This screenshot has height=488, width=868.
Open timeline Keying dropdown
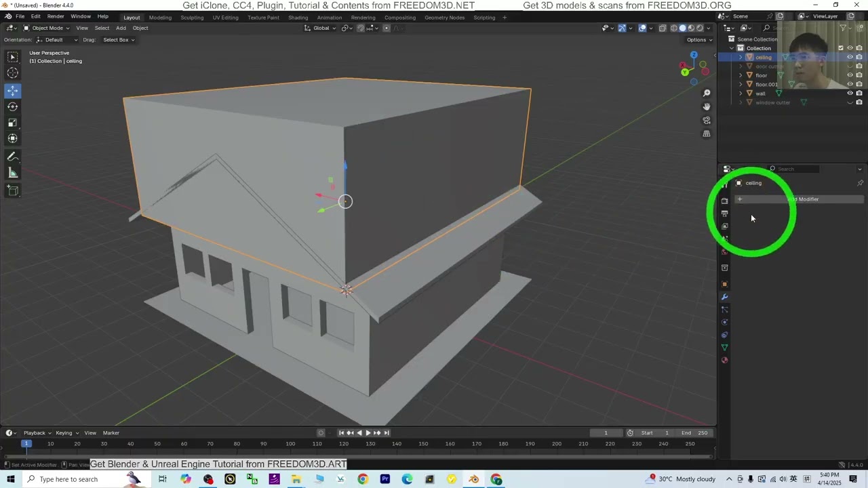(66, 433)
